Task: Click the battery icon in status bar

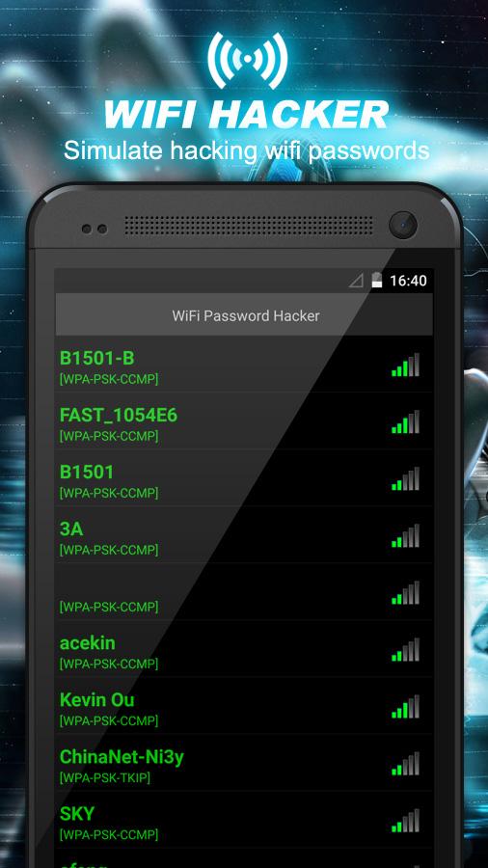Action: (x=377, y=280)
